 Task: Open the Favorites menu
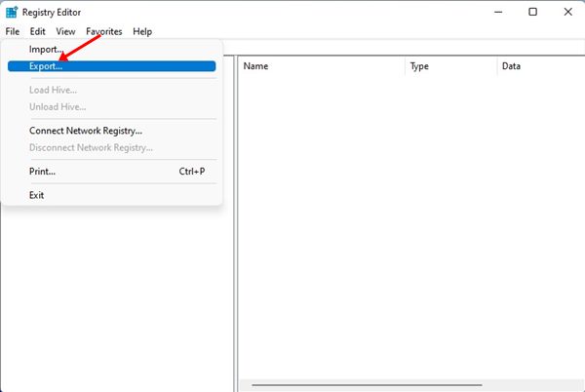(103, 32)
